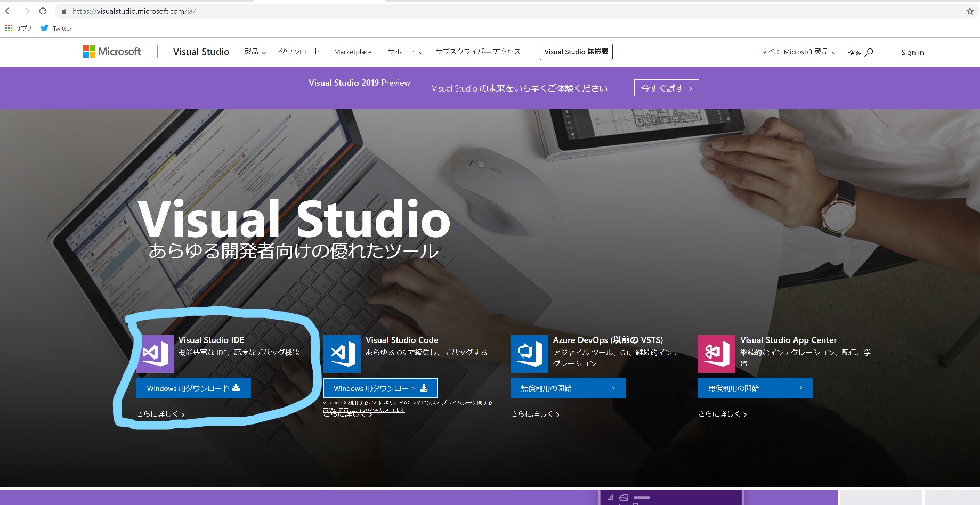Click the Azure DevOps logo icon
This screenshot has width=980, height=505.
click(529, 354)
